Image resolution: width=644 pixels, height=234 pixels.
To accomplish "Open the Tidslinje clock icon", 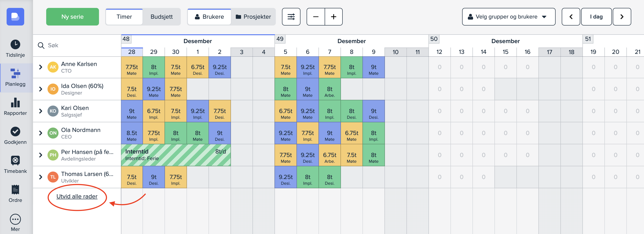I will pyautogui.click(x=15, y=44).
